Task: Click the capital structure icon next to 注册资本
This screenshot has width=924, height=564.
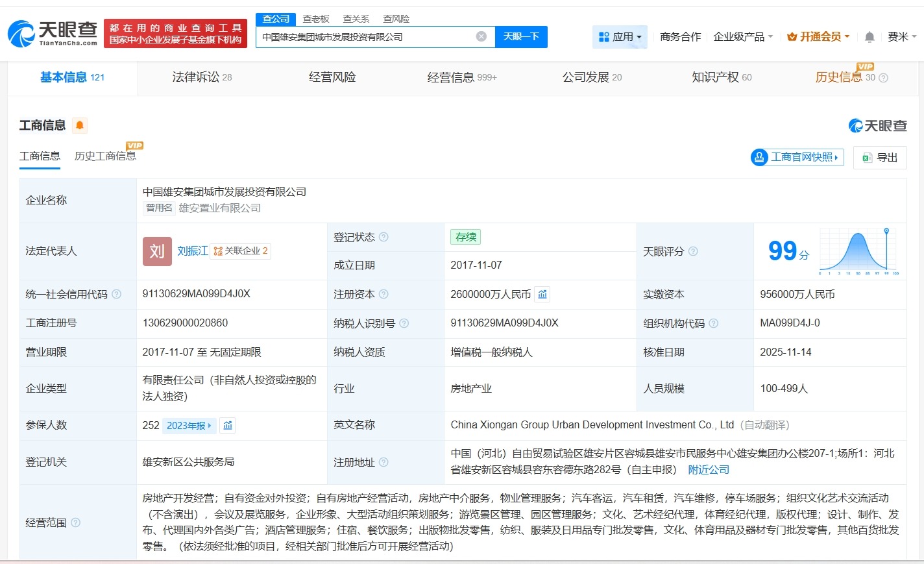Action: pyautogui.click(x=542, y=294)
